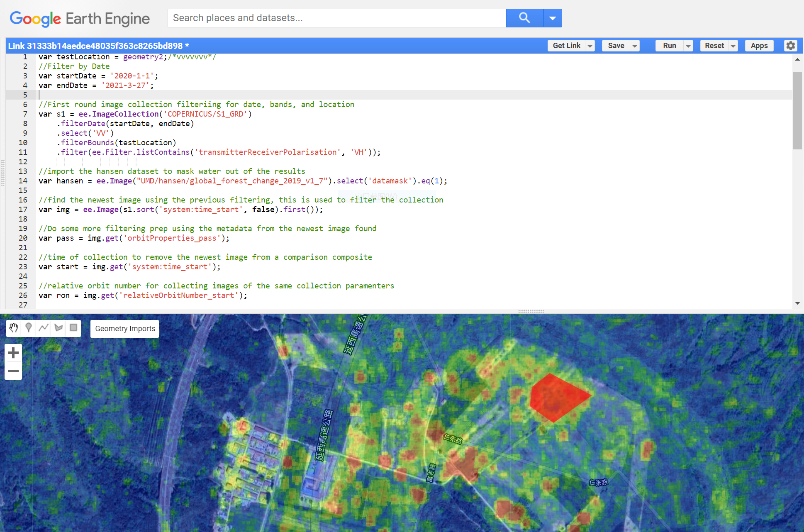Screen dimensions: 804x532
Task: Open the code editor settings gear
Action: 790,46
